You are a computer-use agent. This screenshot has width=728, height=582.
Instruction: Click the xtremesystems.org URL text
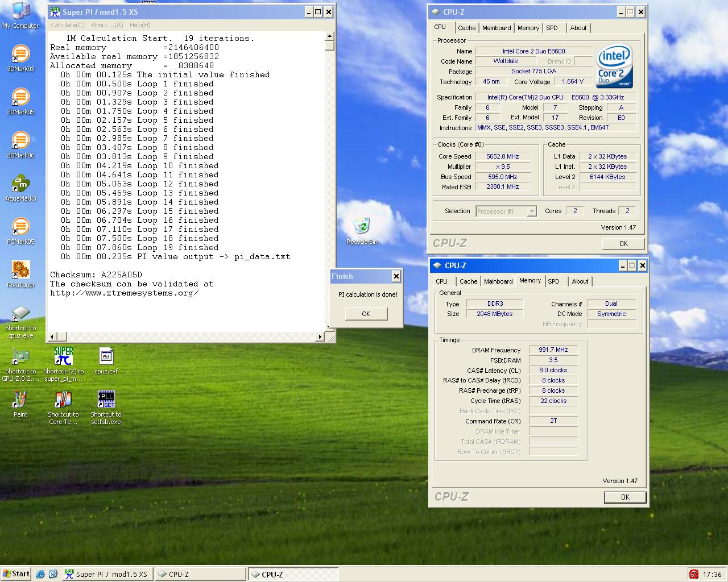pyautogui.click(x=125, y=293)
